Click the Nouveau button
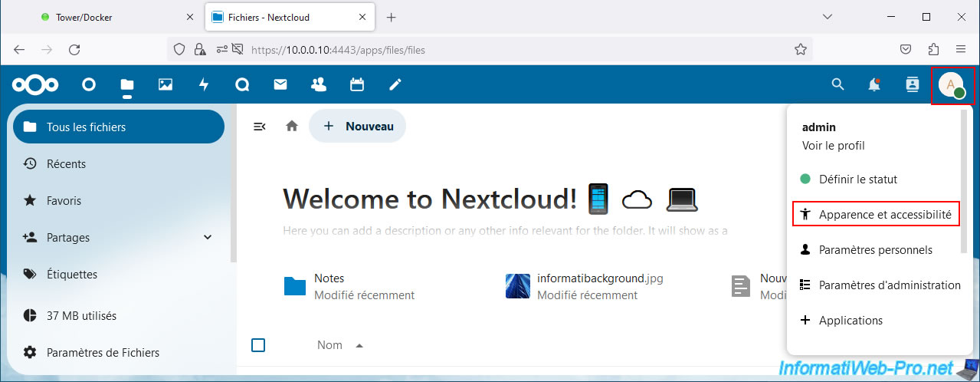Image resolution: width=980 pixels, height=382 pixels. (x=358, y=127)
